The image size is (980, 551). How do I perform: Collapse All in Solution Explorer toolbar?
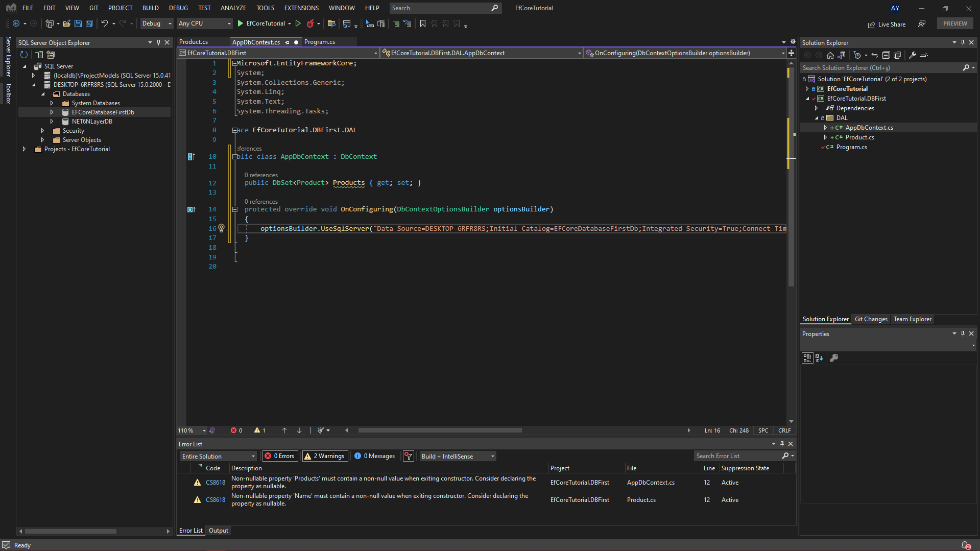[886, 55]
